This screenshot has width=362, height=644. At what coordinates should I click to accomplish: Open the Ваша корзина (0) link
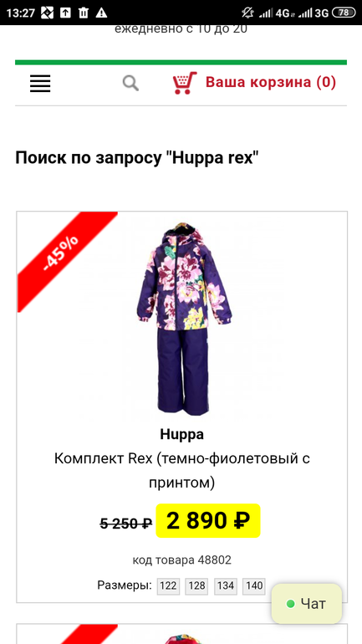point(271,82)
